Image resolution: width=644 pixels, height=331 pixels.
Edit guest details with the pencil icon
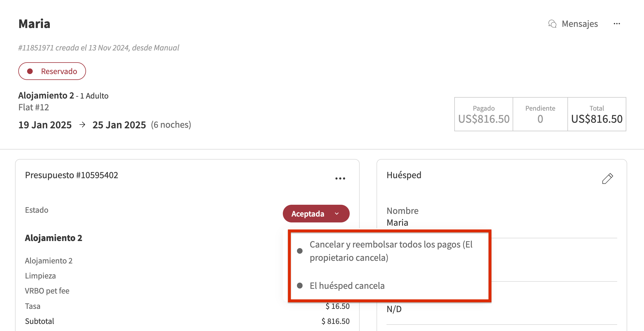point(608,178)
